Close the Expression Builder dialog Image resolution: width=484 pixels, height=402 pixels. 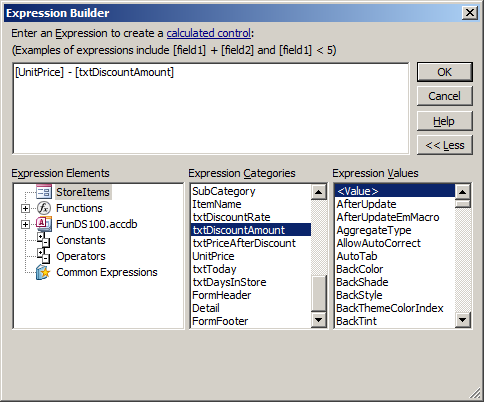470,13
